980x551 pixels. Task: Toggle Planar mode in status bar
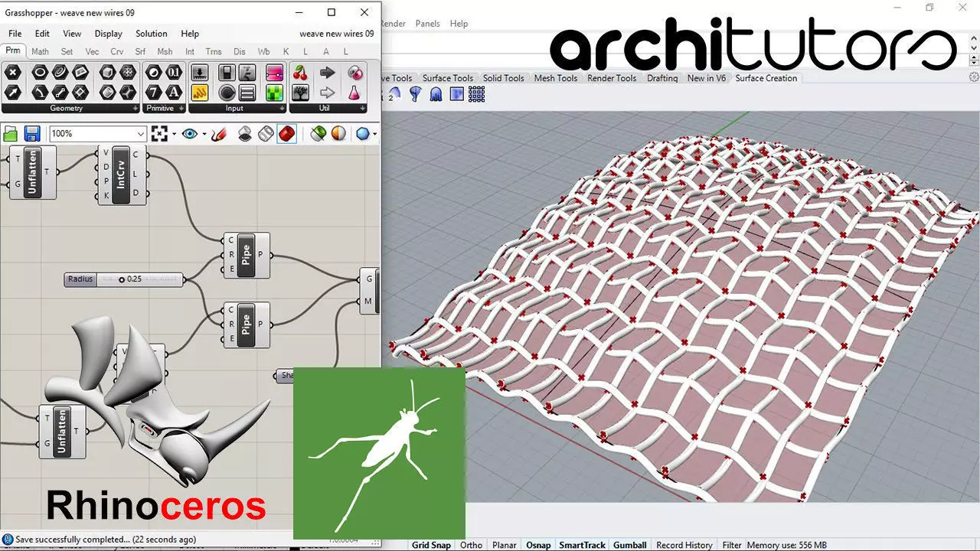[x=505, y=545]
